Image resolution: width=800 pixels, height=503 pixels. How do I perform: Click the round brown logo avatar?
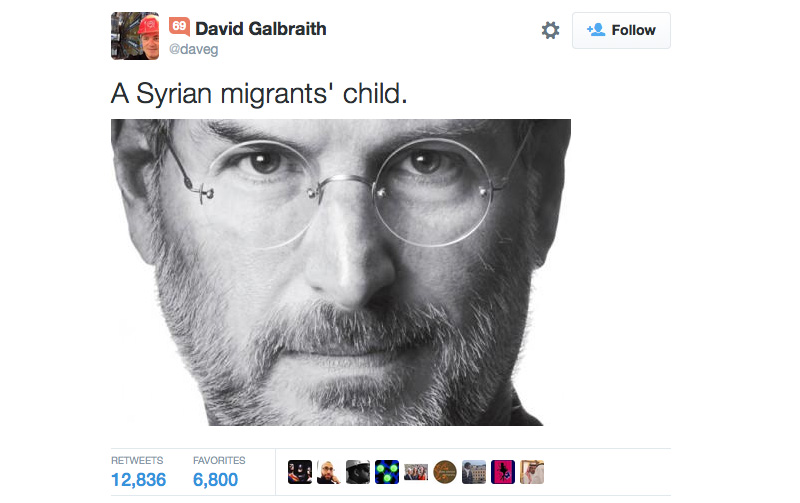tap(445, 472)
